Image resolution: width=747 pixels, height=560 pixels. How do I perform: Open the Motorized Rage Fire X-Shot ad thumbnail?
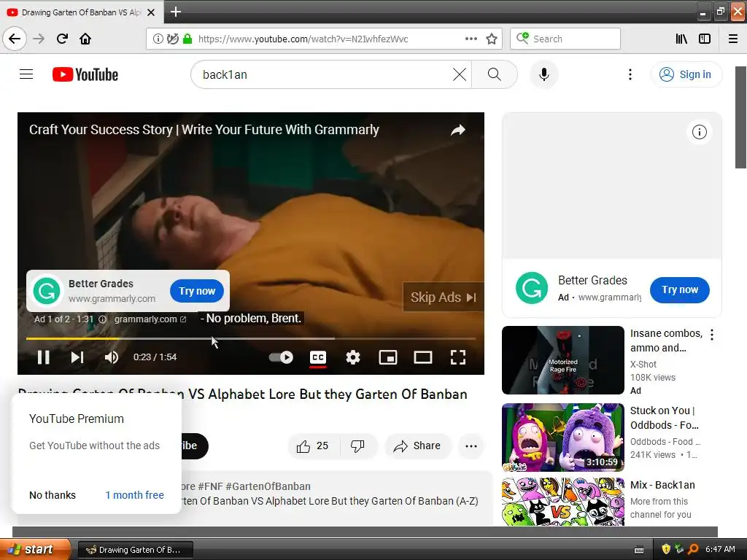pyautogui.click(x=562, y=360)
